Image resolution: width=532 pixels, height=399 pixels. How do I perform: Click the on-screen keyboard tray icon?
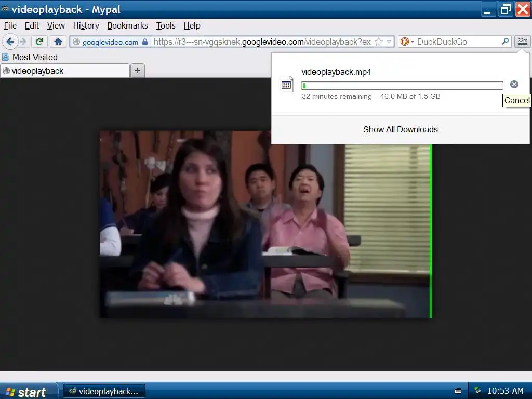pos(458,391)
